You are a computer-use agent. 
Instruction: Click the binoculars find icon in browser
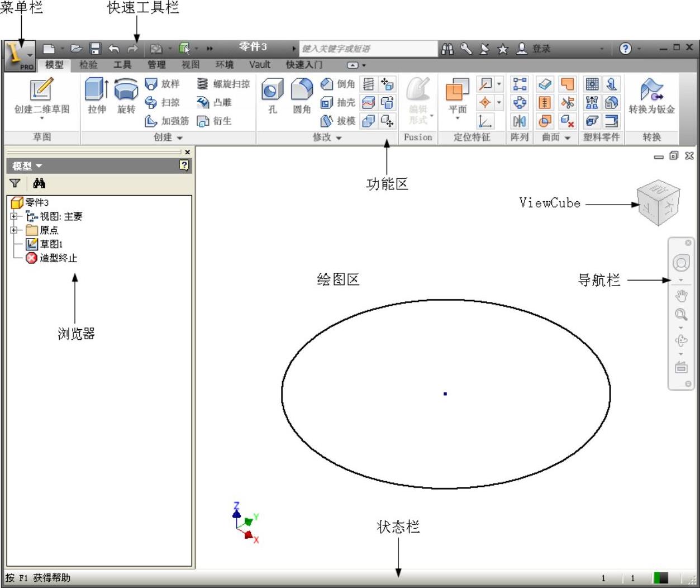(39, 183)
